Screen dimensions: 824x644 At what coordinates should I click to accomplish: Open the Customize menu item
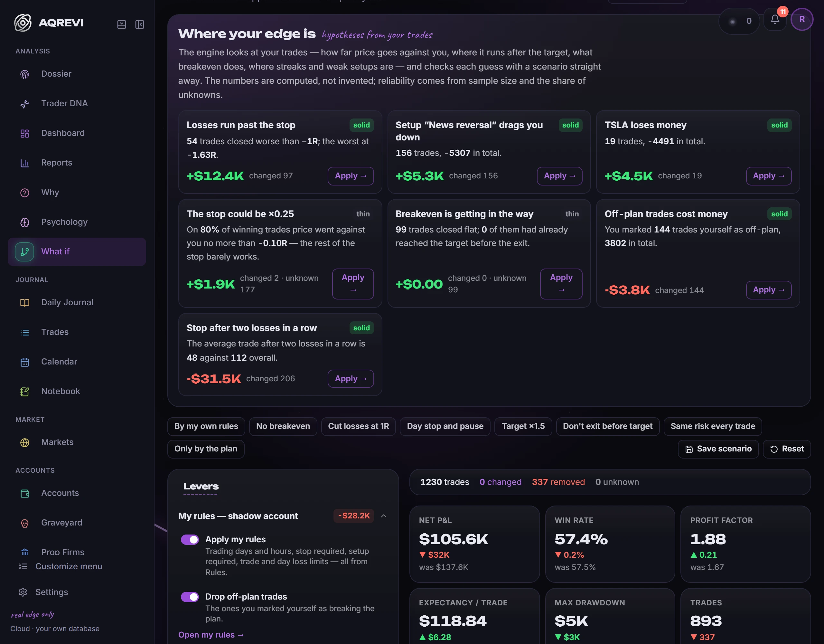[x=61, y=566]
